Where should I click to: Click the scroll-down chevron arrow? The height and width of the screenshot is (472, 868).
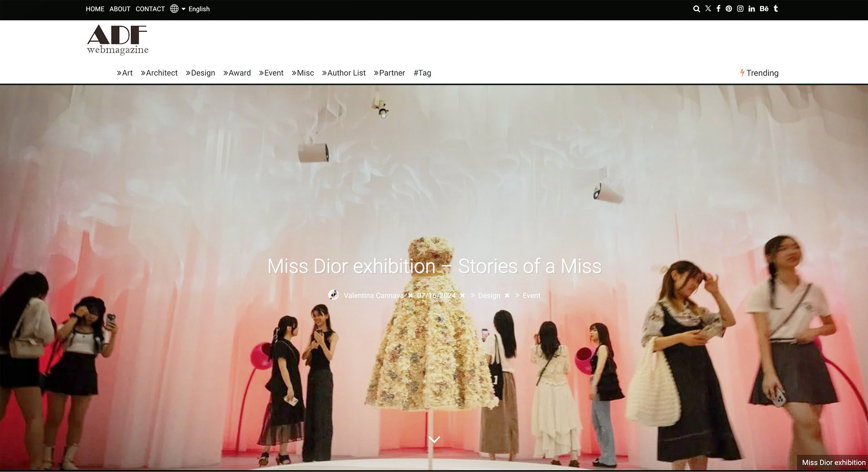(x=434, y=439)
